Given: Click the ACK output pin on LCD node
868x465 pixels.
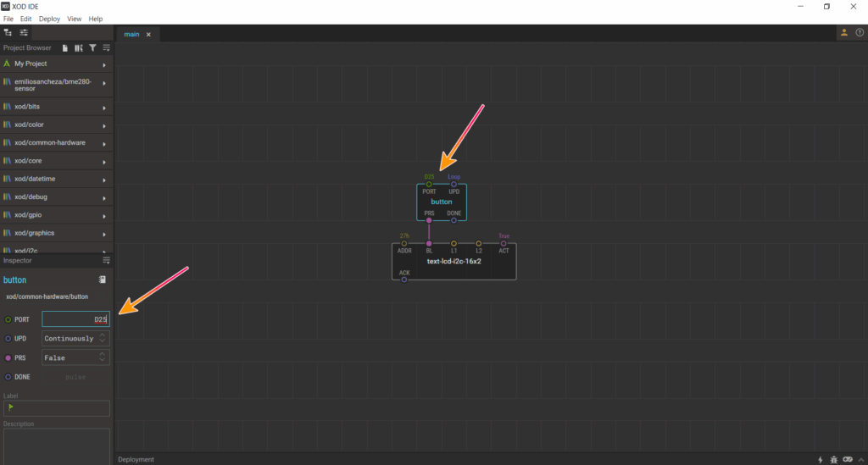Looking at the screenshot, I should click(404, 280).
